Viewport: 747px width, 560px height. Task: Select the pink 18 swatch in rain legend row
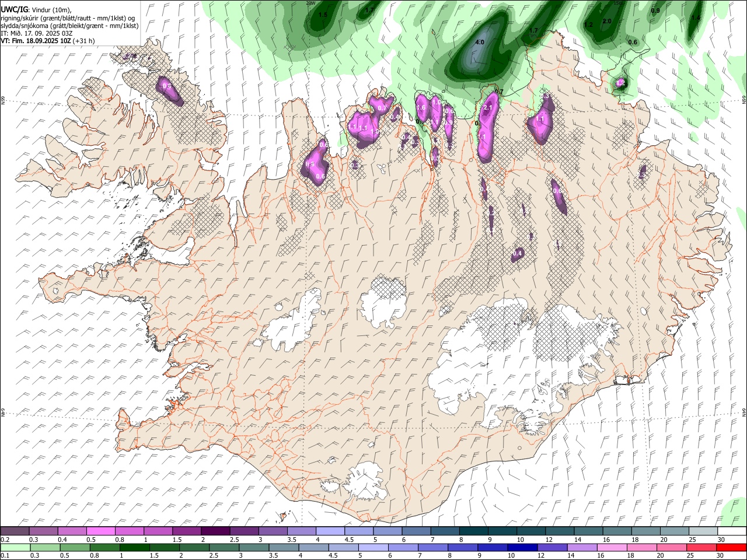click(641, 547)
